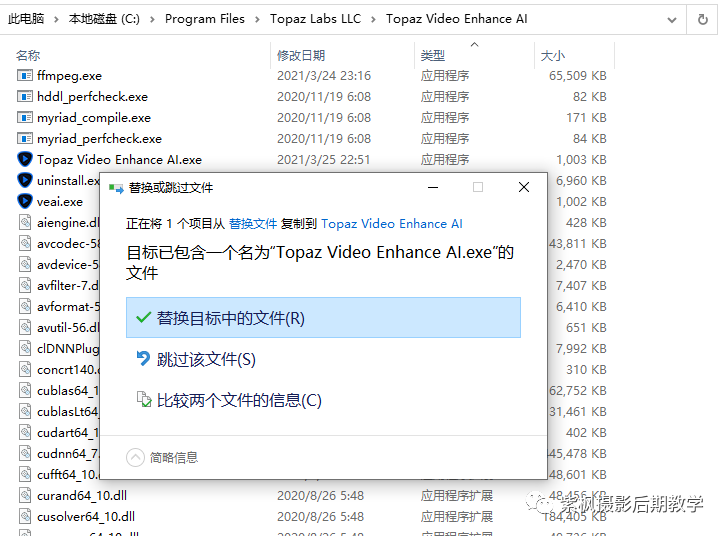This screenshot has width=727, height=536.
Task: Open the Topaz Video Enhance AI destination link
Action: [x=392, y=223]
